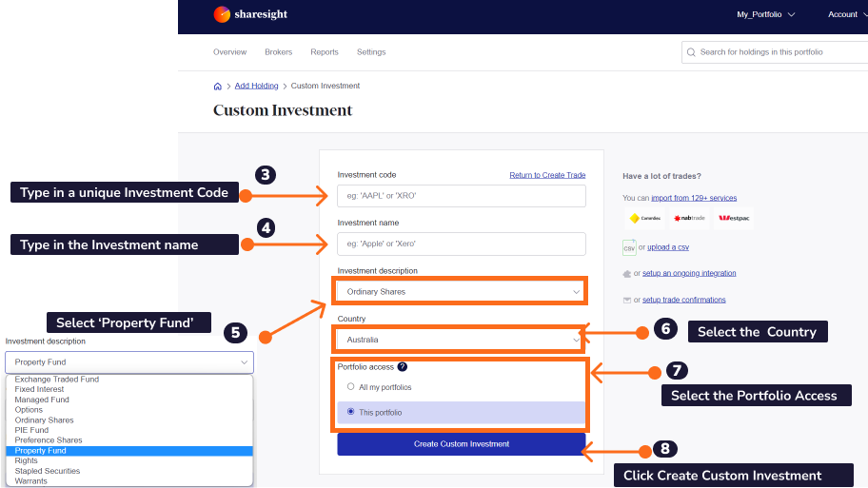
Task: Choose Ordinary Shares from list
Action: pos(129,420)
